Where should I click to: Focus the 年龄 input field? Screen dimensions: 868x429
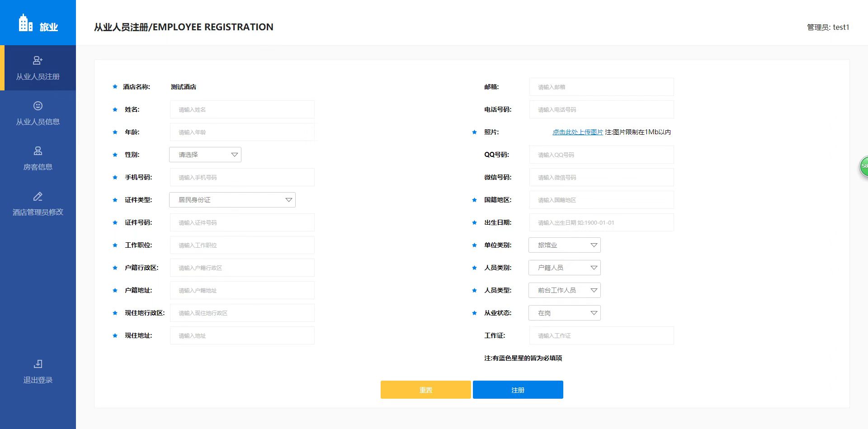click(x=242, y=132)
